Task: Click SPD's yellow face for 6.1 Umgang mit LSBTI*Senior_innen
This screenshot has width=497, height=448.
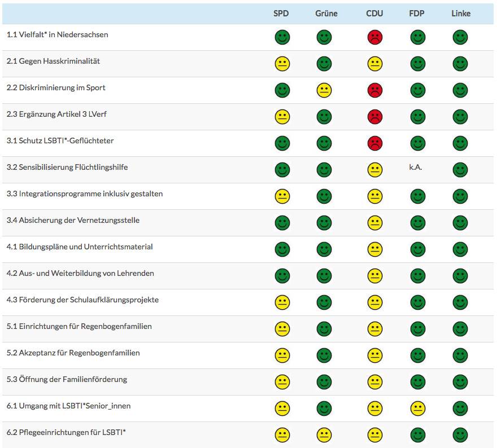Action: click(x=282, y=409)
